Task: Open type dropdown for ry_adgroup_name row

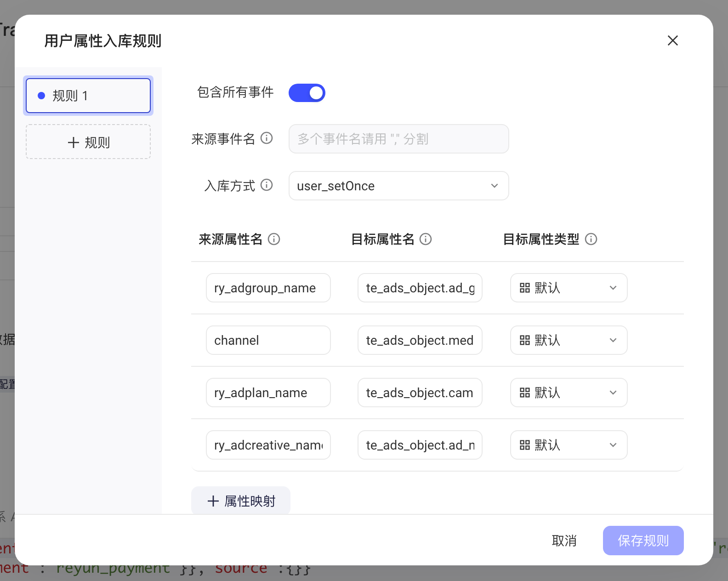Action: pos(569,288)
